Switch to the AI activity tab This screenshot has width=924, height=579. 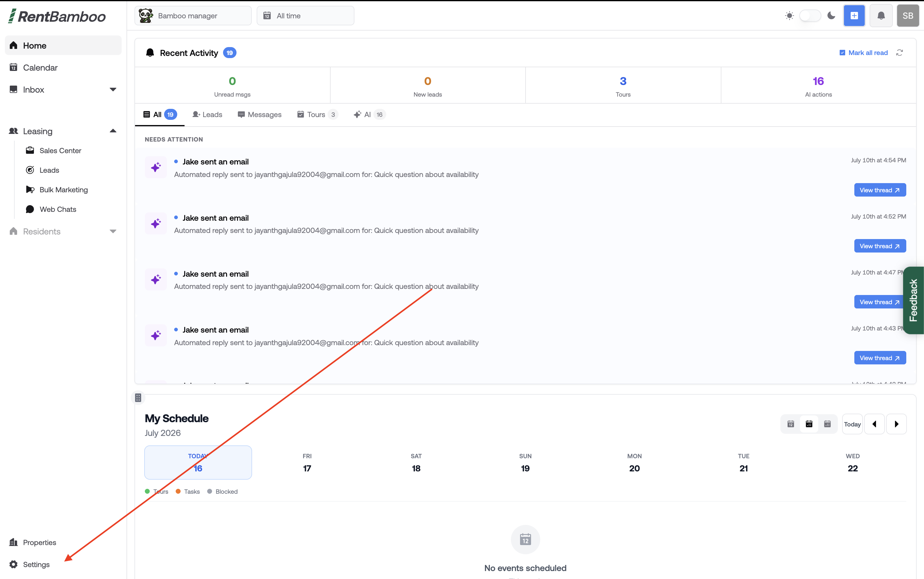coord(369,115)
